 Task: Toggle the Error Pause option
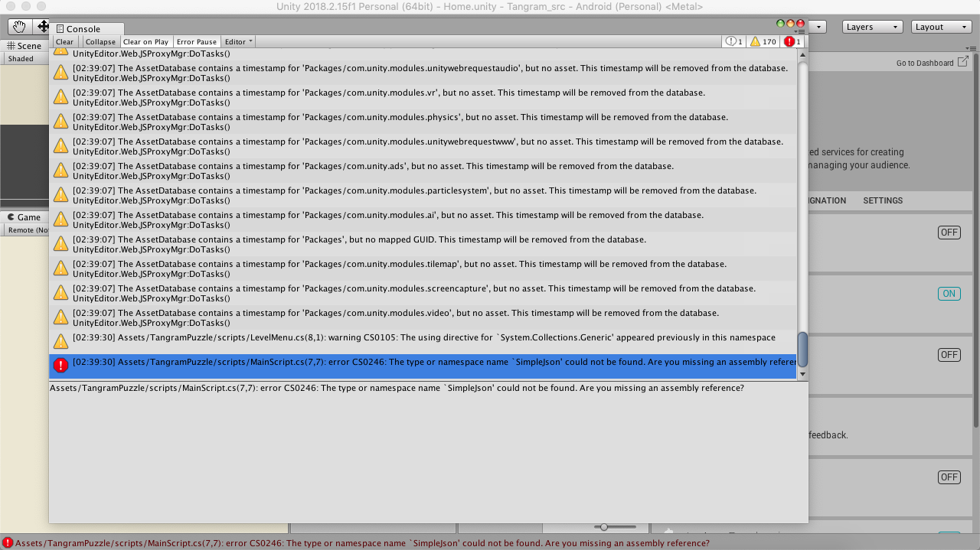[196, 42]
